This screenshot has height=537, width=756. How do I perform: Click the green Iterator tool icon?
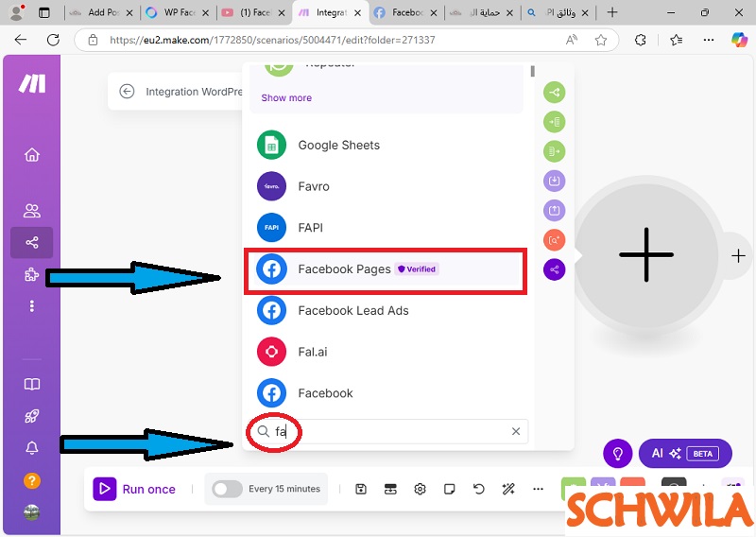pos(555,122)
